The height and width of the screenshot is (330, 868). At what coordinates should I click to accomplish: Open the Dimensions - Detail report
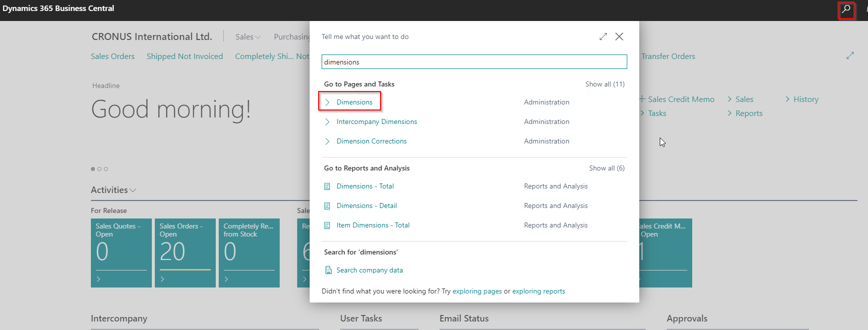(x=367, y=205)
